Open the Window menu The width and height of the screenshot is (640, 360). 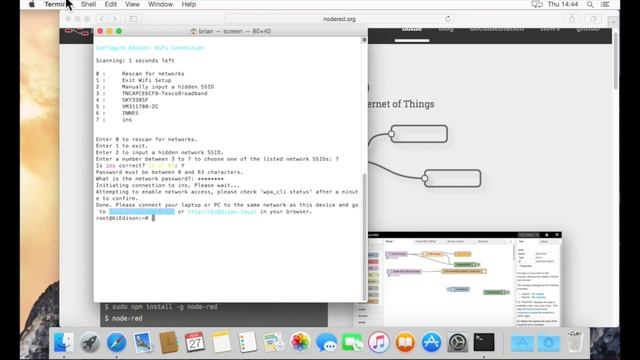(x=160, y=4)
